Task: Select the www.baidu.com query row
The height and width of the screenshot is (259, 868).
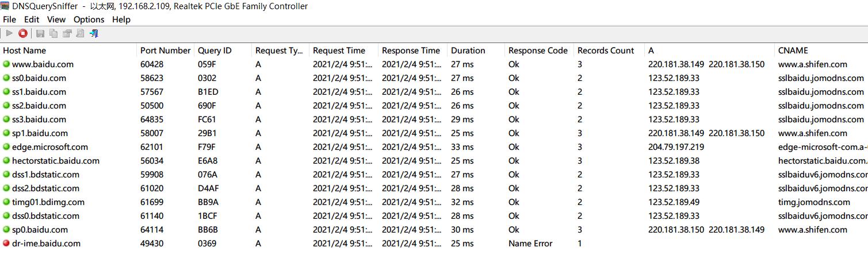Action: pyautogui.click(x=43, y=64)
